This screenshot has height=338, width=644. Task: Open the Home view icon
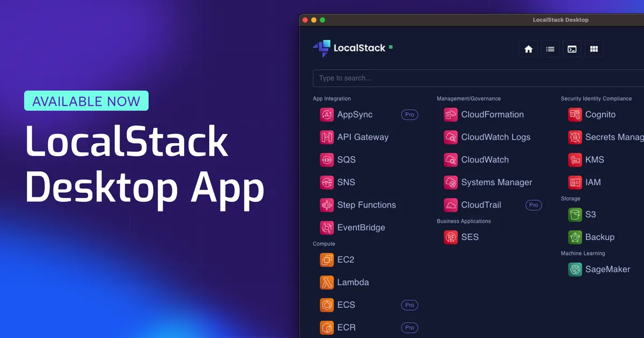529,49
